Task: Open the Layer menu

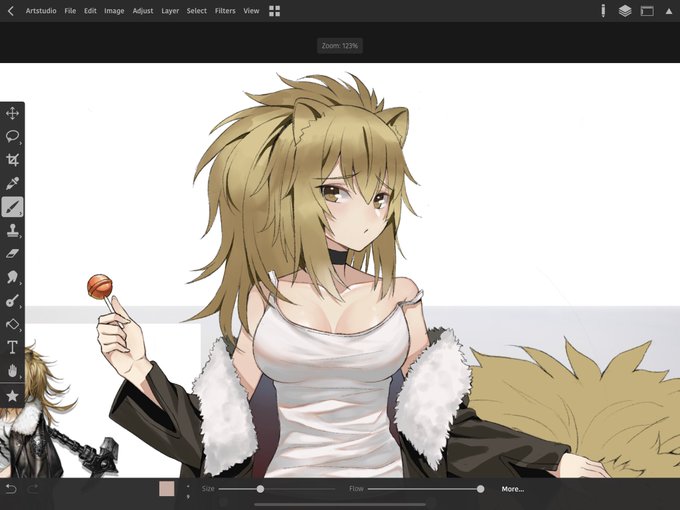Action: pyautogui.click(x=170, y=11)
